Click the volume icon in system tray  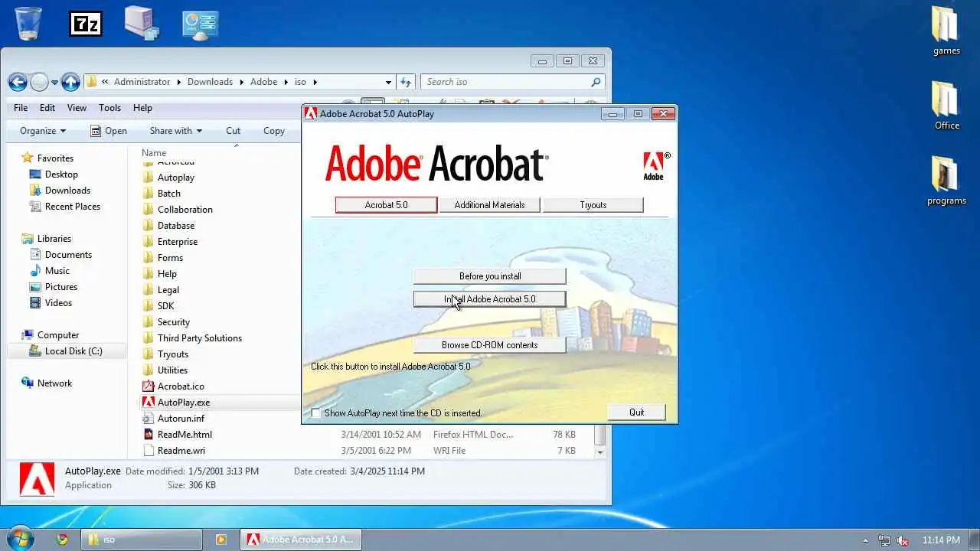[903, 540]
